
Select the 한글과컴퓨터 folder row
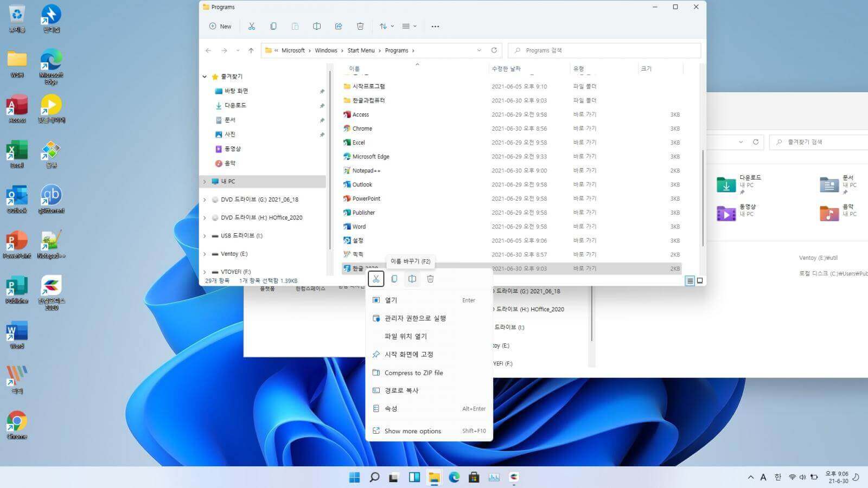point(512,100)
